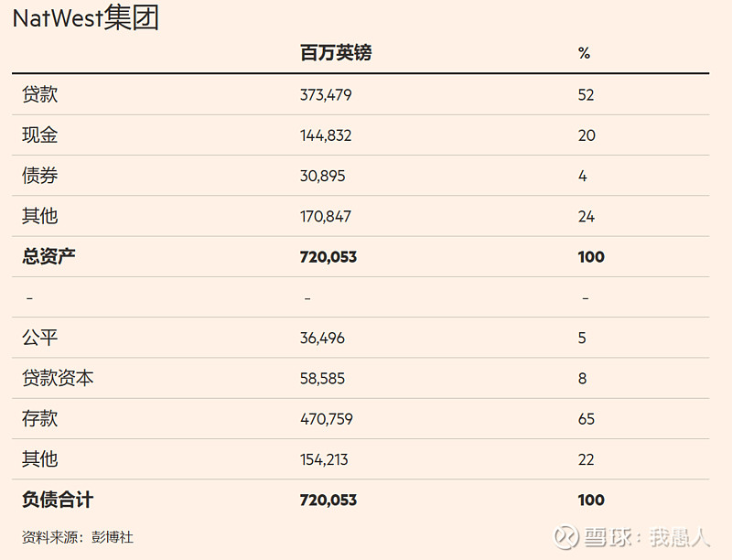The height and width of the screenshot is (560, 732).
Task: Click the 资料来源 彭博社 source note
Action: pyautogui.click(x=78, y=537)
